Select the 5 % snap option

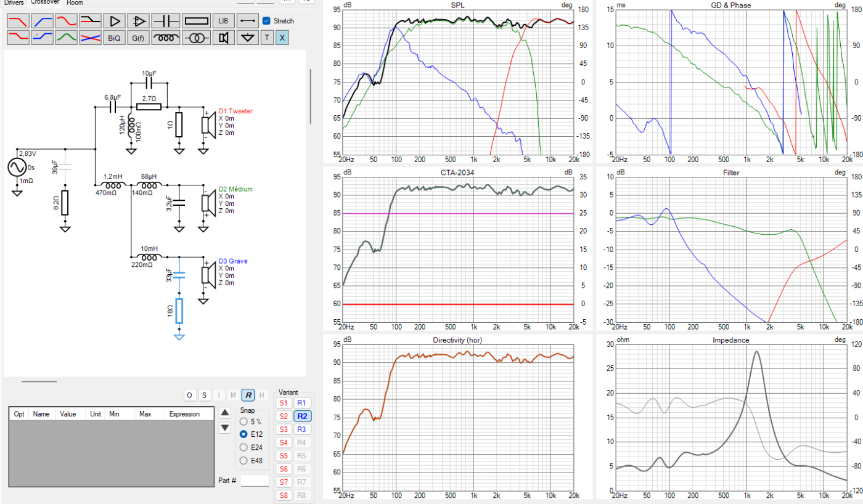pyautogui.click(x=244, y=421)
